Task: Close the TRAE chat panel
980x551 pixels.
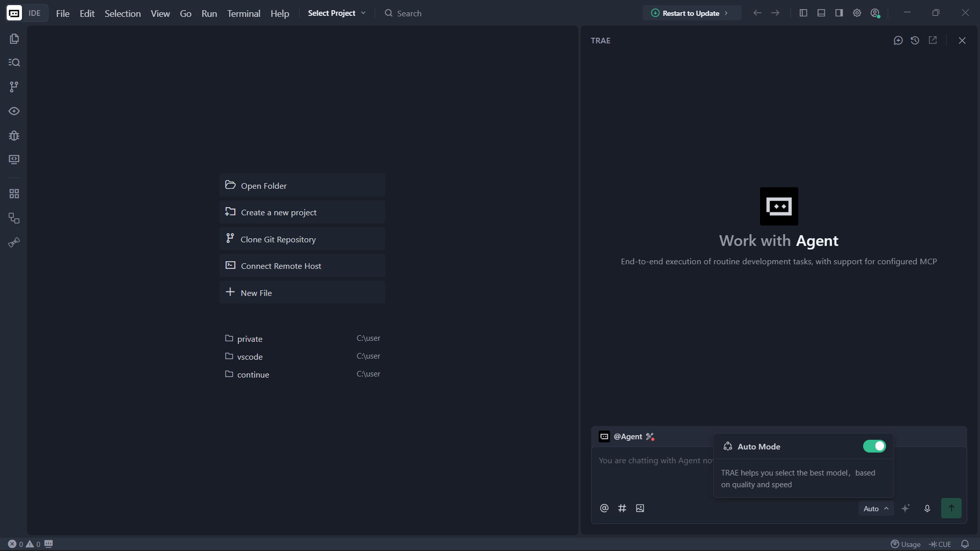Action: (x=962, y=40)
